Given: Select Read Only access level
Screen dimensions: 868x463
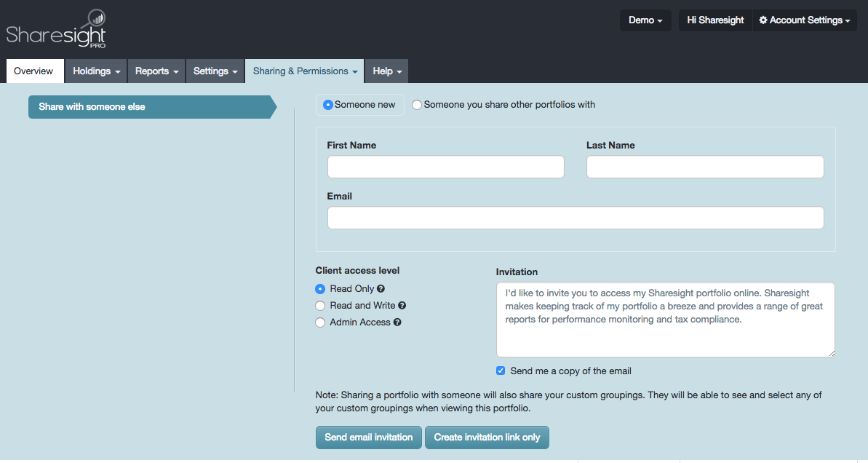Looking at the screenshot, I should click(320, 289).
